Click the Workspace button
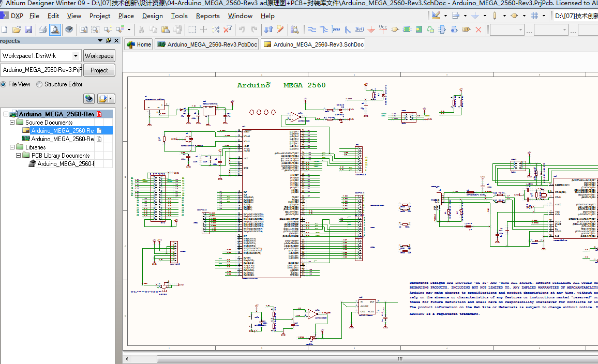The image size is (598, 364). pos(99,56)
